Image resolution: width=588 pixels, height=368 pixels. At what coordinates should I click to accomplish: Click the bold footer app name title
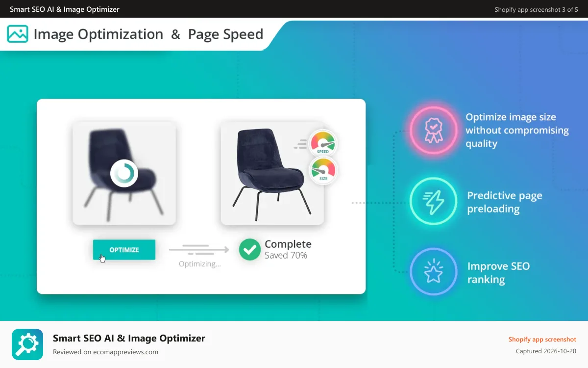(x=129, y=338)
